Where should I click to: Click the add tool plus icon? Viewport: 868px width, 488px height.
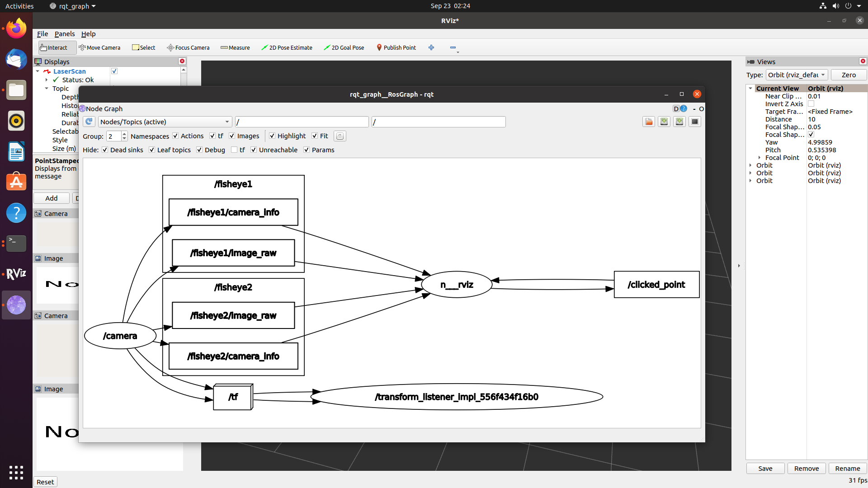(431, 47)
